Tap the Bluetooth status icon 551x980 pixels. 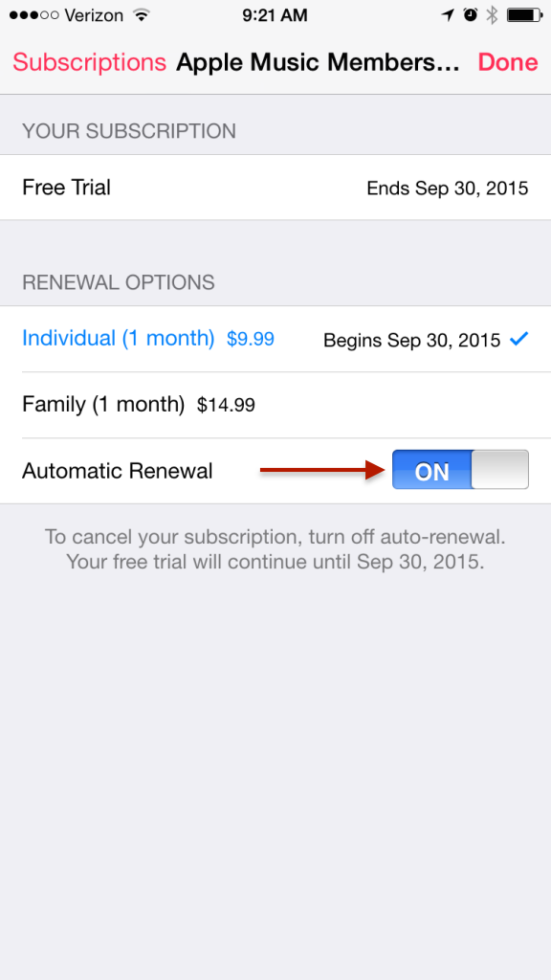(x=493, y=15)
